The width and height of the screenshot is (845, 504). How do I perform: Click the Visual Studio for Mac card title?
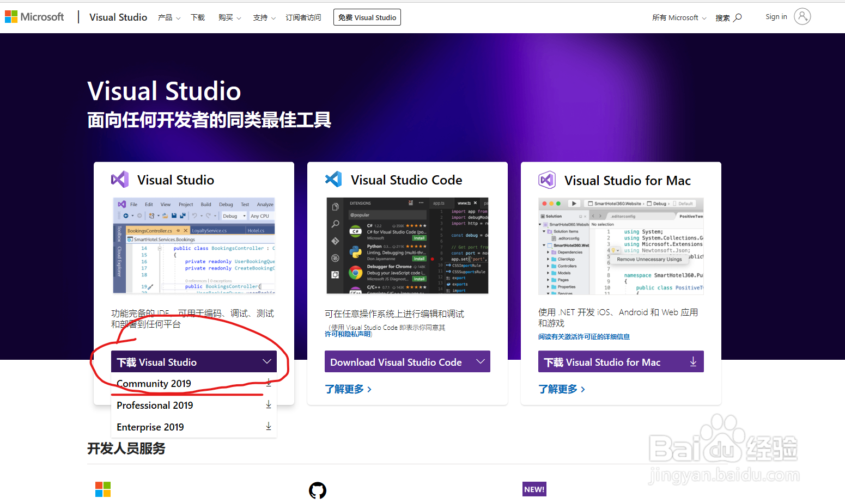(x=628, y=180)
